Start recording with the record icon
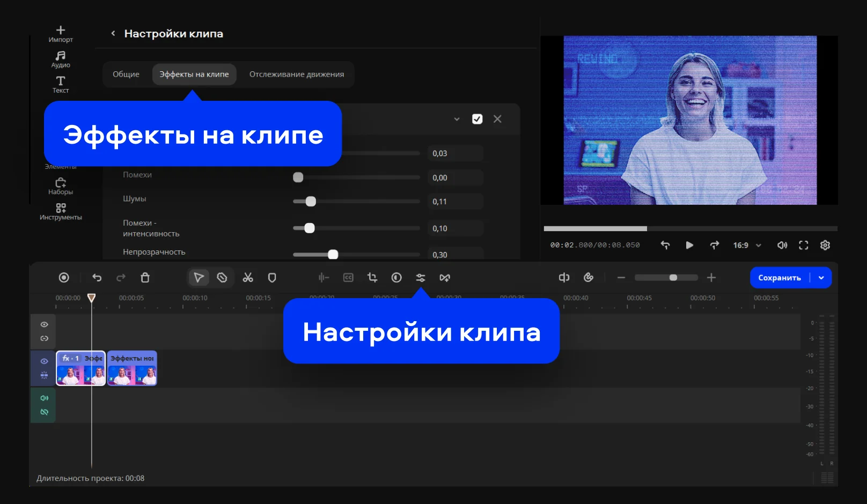 pyautogui.click(x=64, y=278)
